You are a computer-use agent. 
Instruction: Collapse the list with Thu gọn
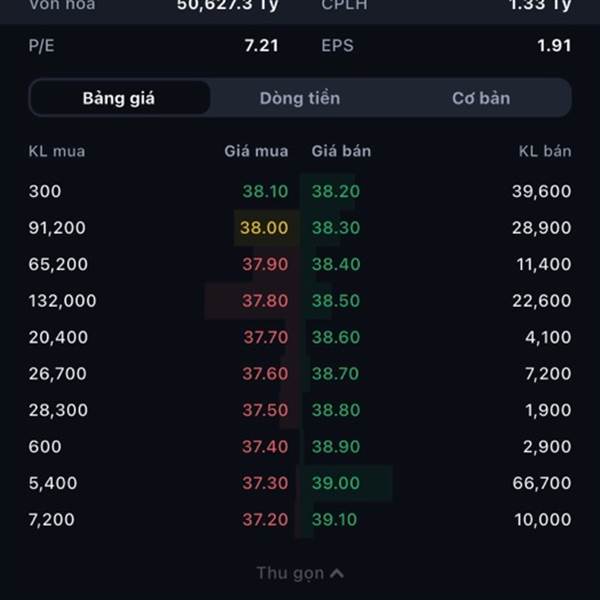click(x=290, y=573)
